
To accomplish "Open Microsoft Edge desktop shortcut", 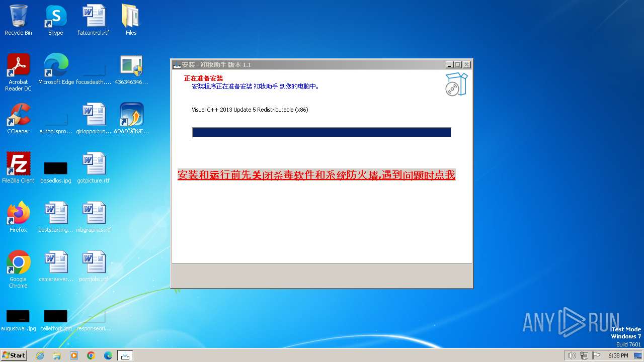I will 56,69.
